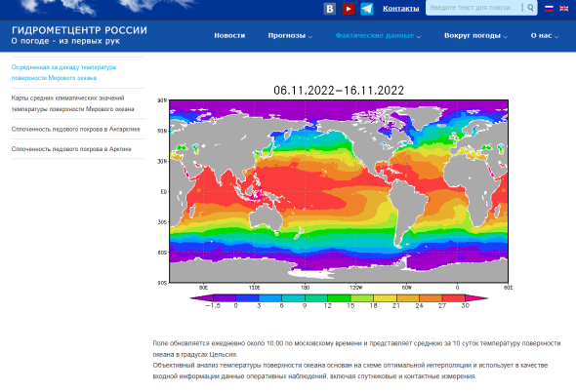Screen dimensions: 576x392
Task: Click the Контакты link
Action: click(401, 8)
